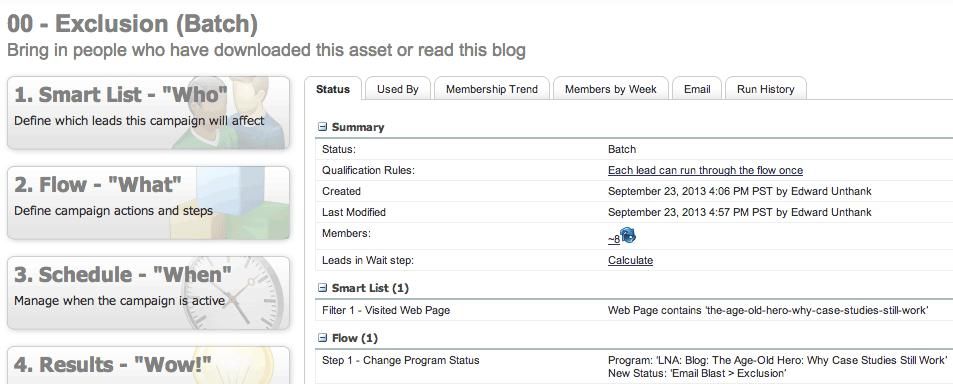Open the Results "Wow!" lightbulb tile
The image size is (953, 384).
(x=148, y=365)
